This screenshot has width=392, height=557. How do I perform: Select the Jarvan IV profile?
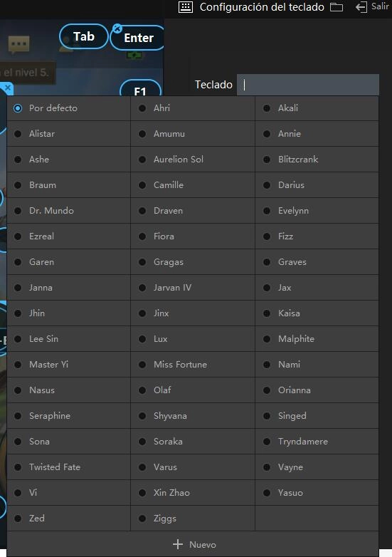click(193, 287)
